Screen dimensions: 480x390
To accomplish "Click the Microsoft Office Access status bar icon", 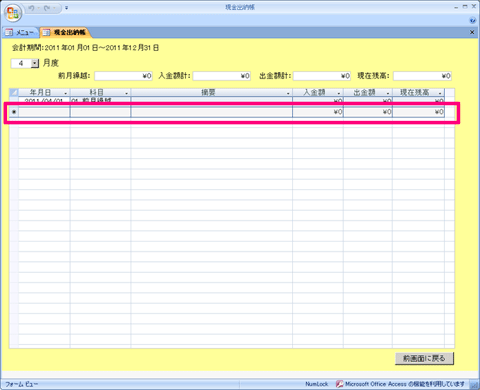I will (340, 384).
